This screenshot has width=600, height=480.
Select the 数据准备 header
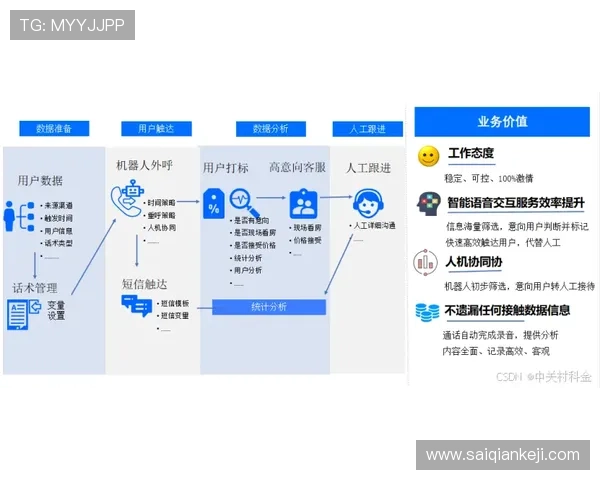point(54,129)
